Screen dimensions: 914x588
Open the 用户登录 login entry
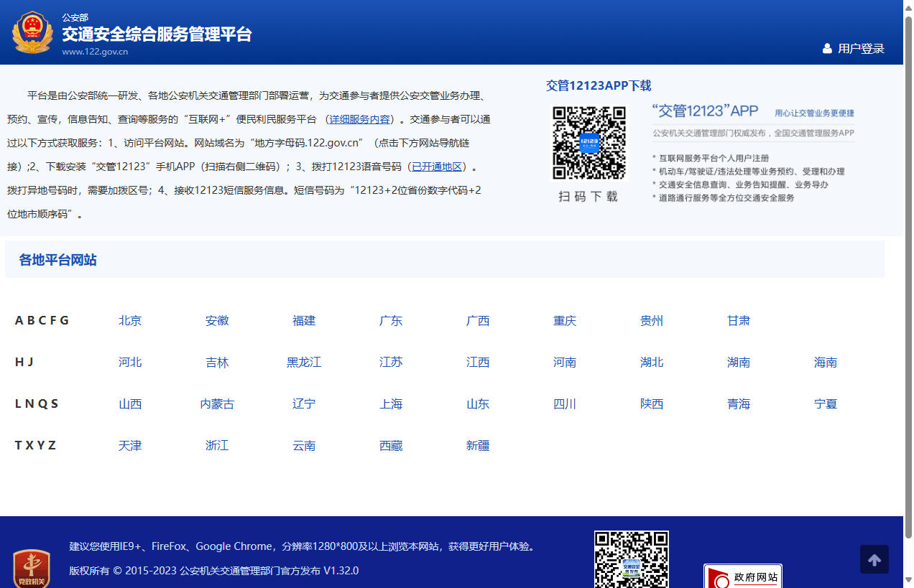click(x=861, y=48)
